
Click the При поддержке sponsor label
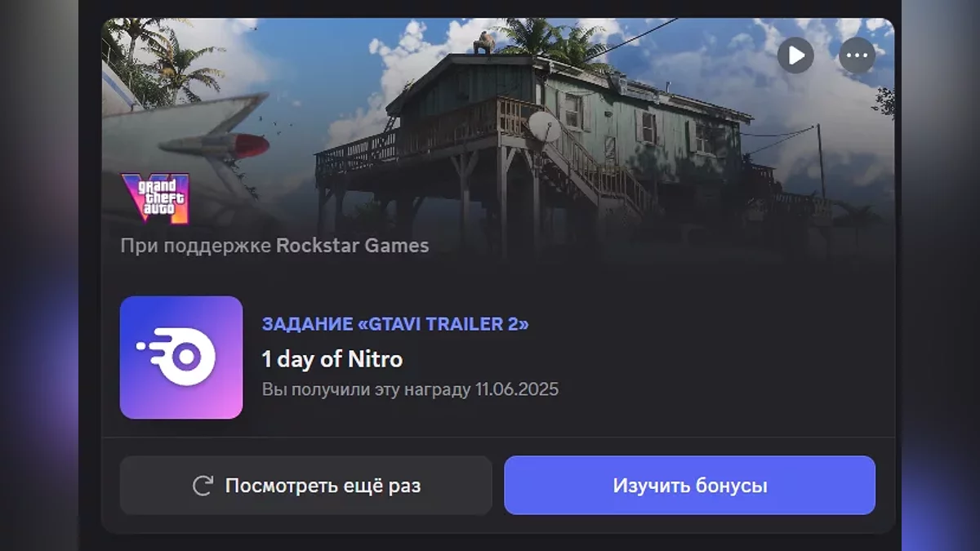pos(196,246)
